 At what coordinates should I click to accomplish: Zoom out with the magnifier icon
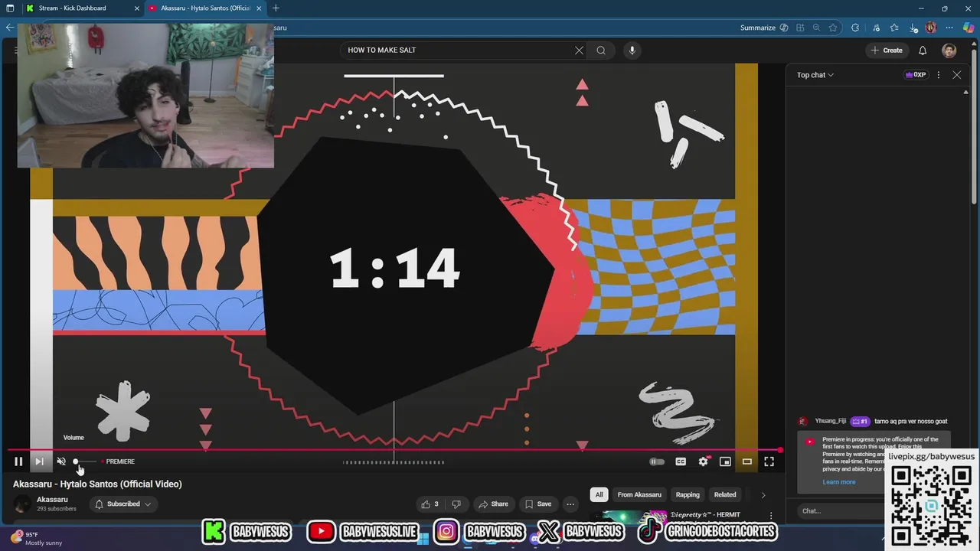click(x=817, y=28)
